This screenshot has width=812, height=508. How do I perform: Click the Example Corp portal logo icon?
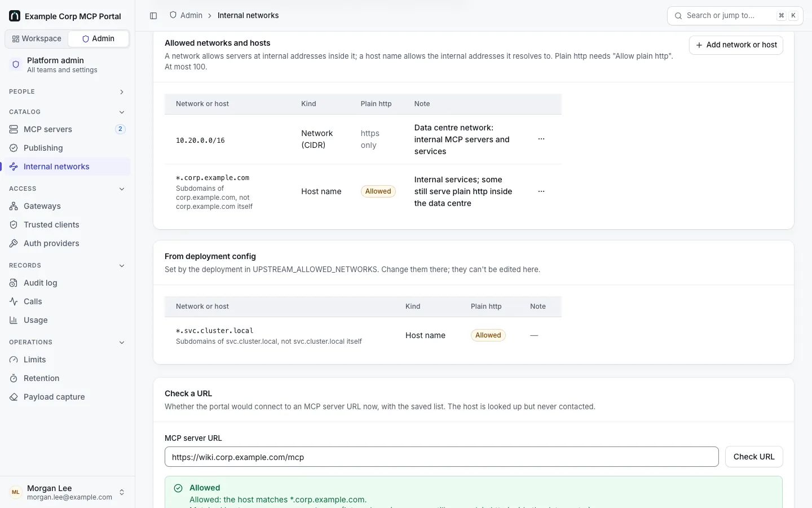click(x=15, y=16)
